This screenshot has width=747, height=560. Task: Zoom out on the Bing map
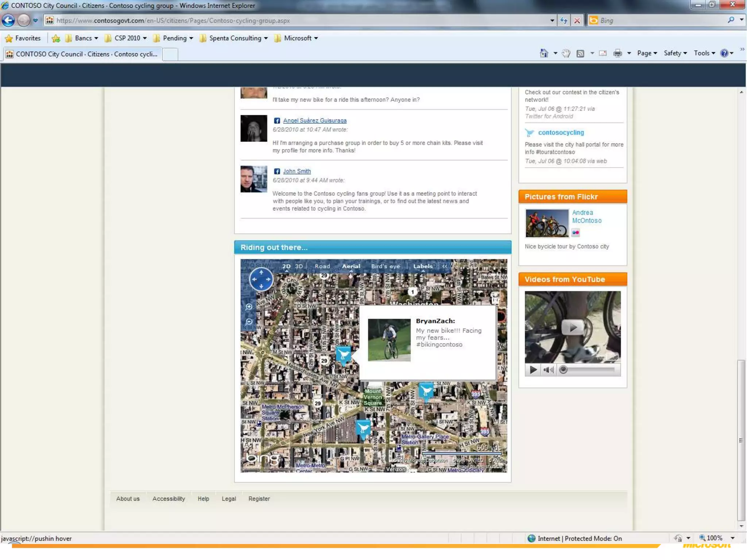point(249,322)
